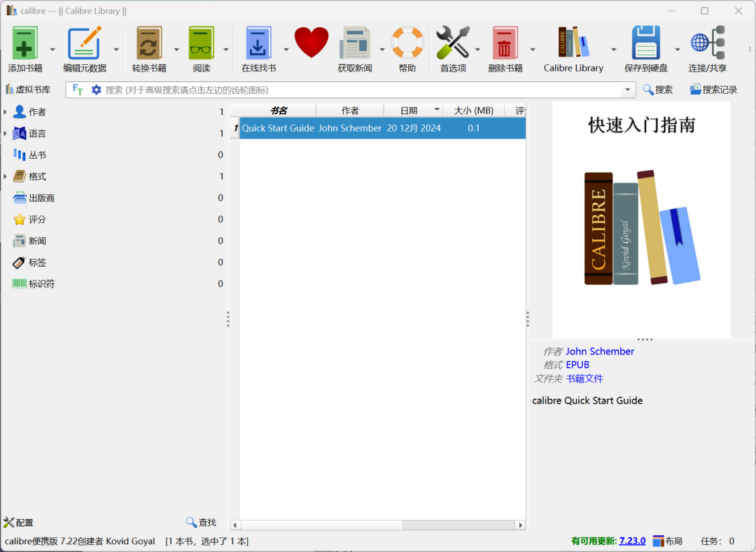Click the Delete Books (删除书籍) trash icon
Image resolution: width=756 pixels, height=552 pixels.
point(505,44)
